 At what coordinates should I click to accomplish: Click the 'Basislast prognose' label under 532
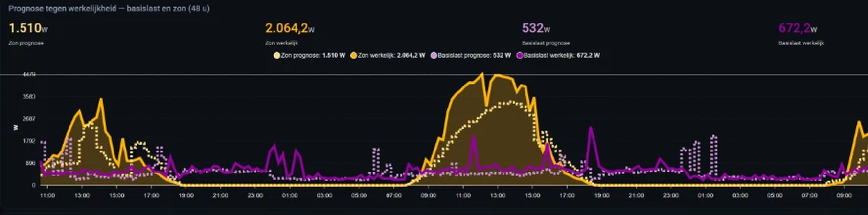coord(546,43)
